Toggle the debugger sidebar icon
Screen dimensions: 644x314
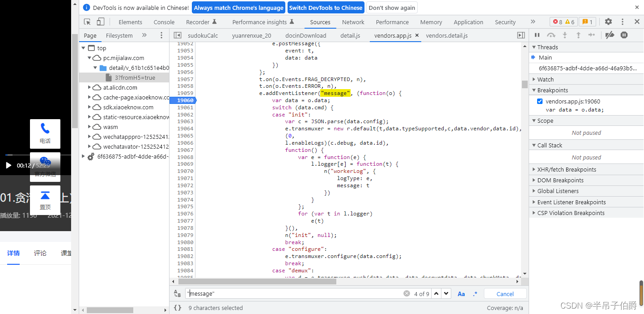click(x=521, y=35)
